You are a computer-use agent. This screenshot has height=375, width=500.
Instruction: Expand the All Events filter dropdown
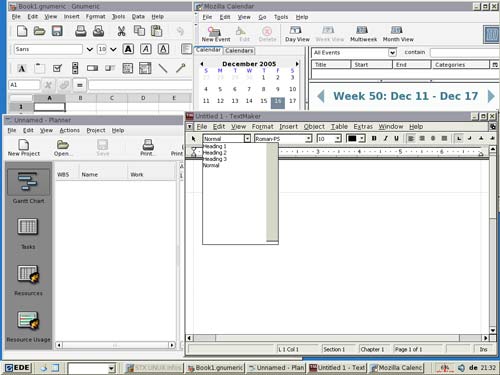[392, 53]
